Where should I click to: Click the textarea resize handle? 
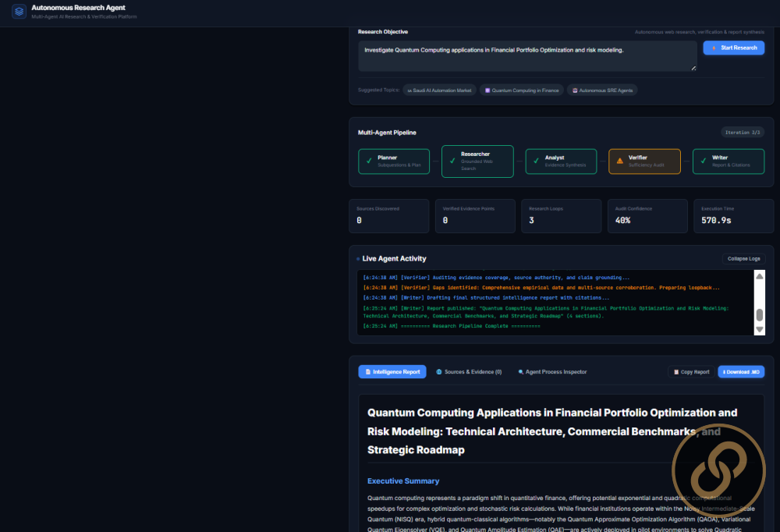pyautogui.click(x=693, y=68)
